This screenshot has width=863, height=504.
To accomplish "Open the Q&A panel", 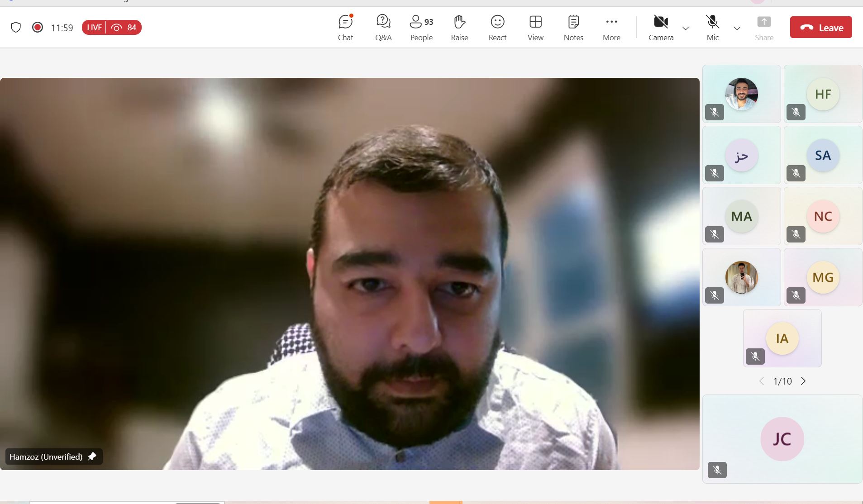I will (x=383, y=28).
